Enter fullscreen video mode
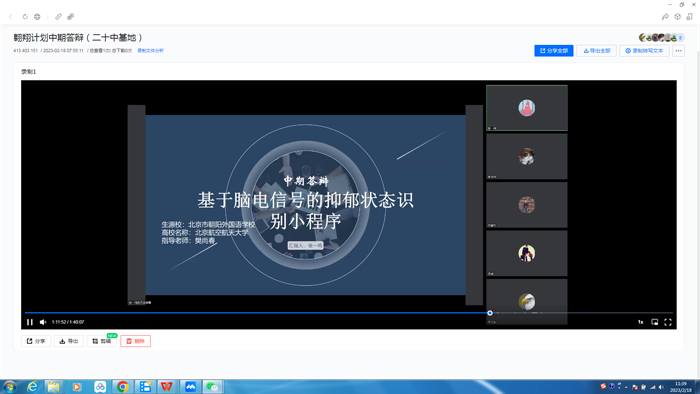Image resolution: width=700 pixels, height=394 pixels. point(667,322)
